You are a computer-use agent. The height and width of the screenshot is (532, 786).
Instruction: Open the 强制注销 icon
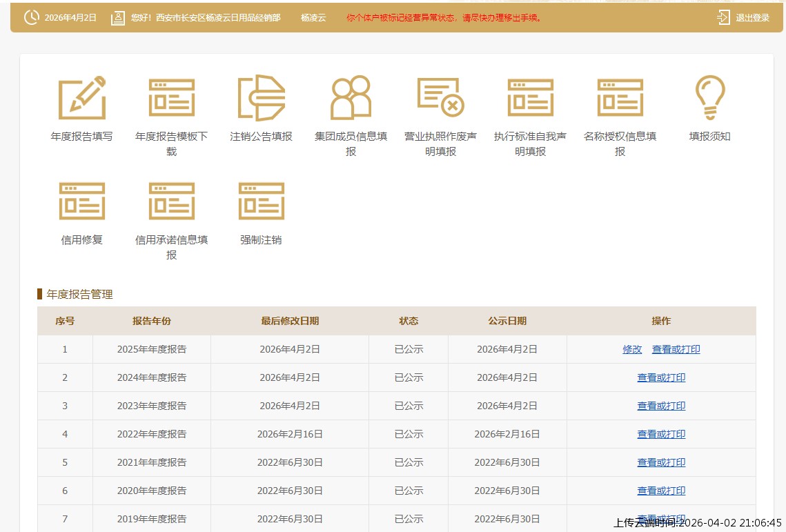[261, 201]
